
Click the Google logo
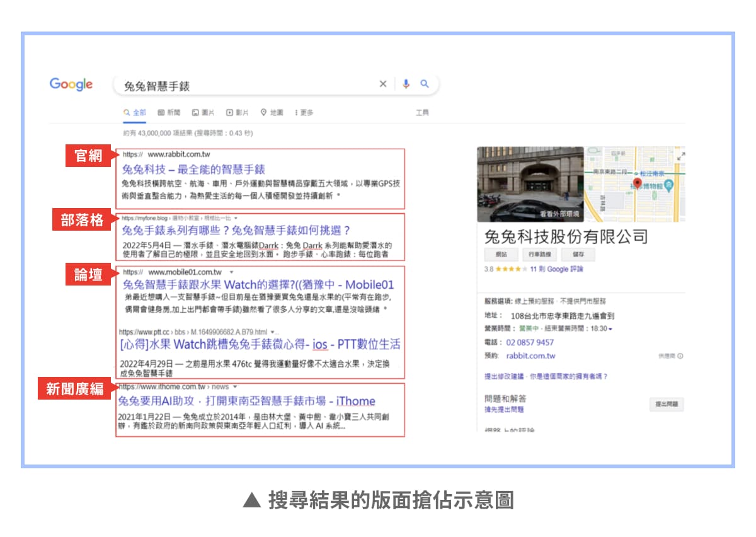[71, 84]
